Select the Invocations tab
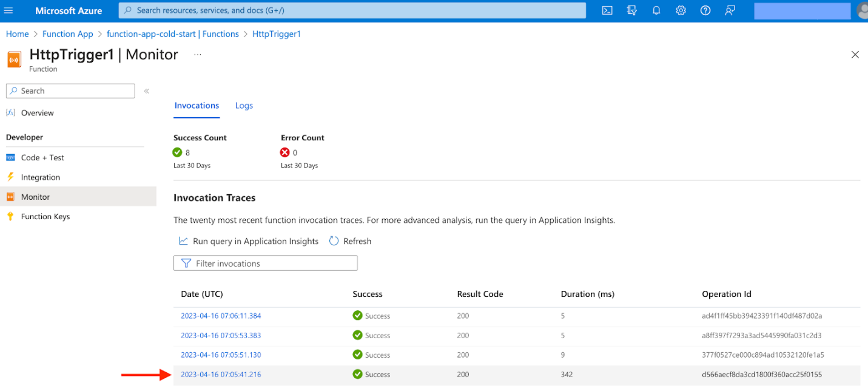868x388 pixels. pyautogui.click(x=197, y=106)
